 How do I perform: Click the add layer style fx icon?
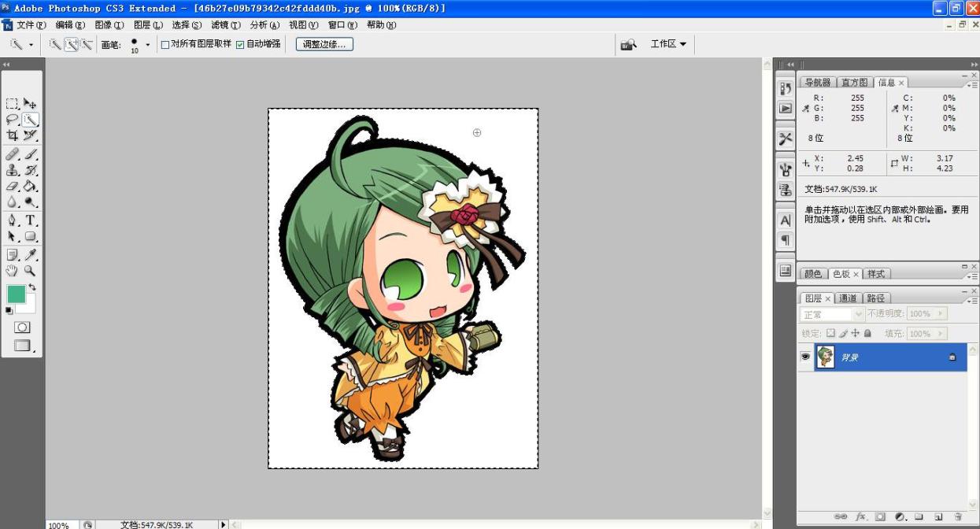click(861, 516)
